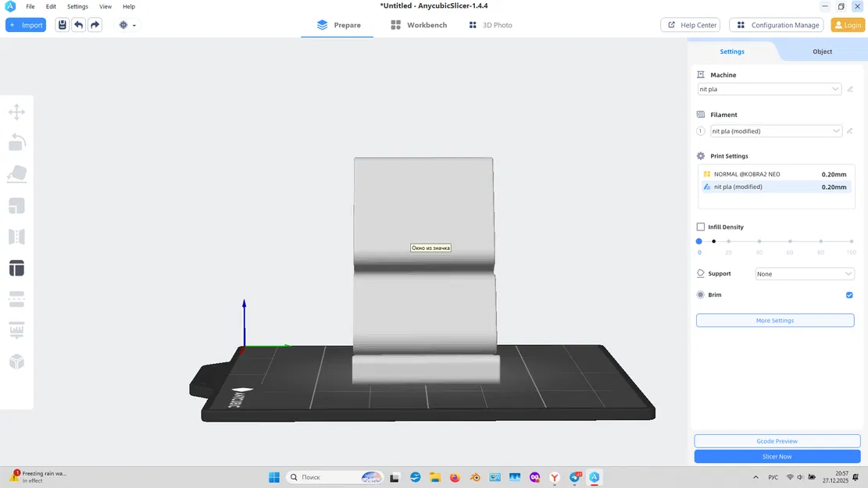This screenshot has width=868, height=488.
Task: Open the Edit menu
Action: coord(51,7)
